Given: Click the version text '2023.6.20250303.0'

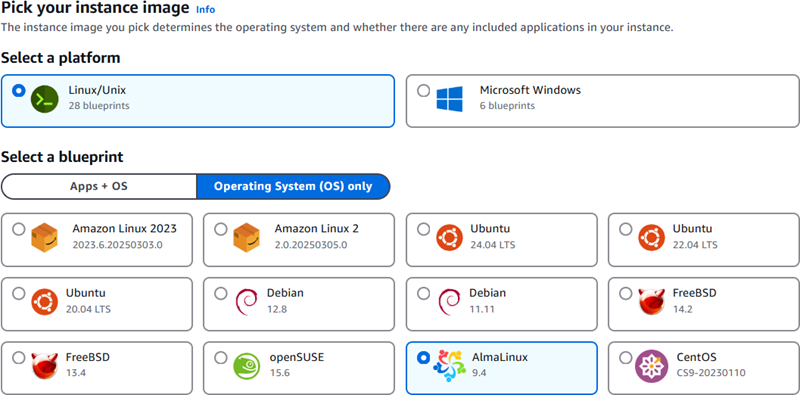Looking at the screenshot, I should point(117,244).
